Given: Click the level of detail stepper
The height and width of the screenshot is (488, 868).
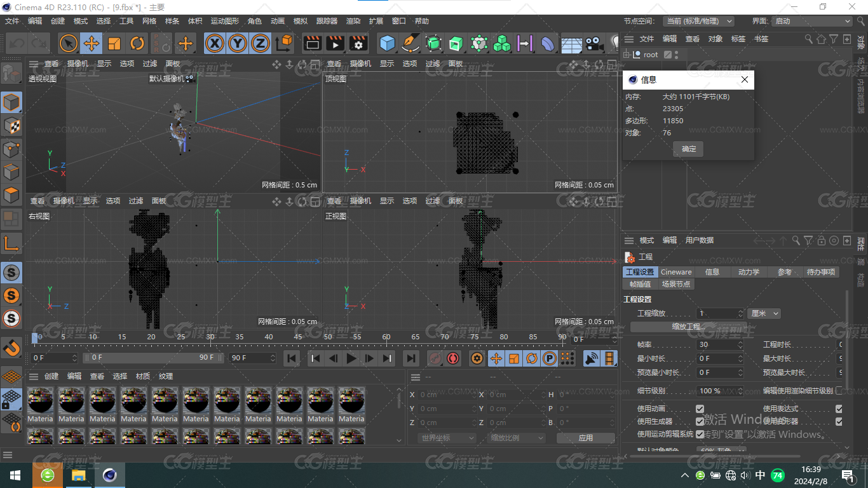Looking at the screenshot, I should click(740, 391).
